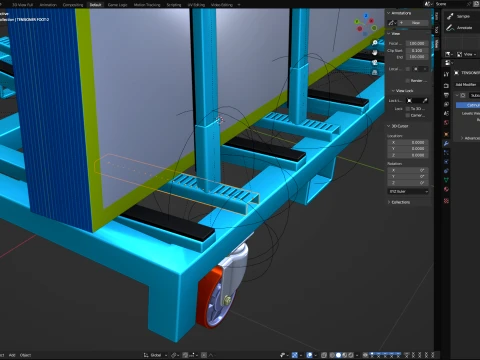Viewport: 480px width, 360px height.
Task: Open the Object properties tab icon
Action: click(x=446, y=134)
